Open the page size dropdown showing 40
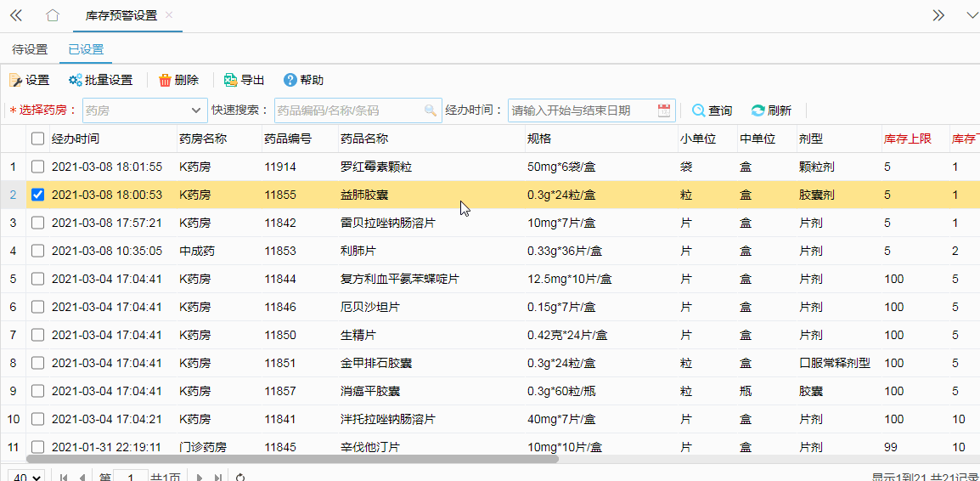This screenshot has width=980, height=481. (x=25, y=478)
